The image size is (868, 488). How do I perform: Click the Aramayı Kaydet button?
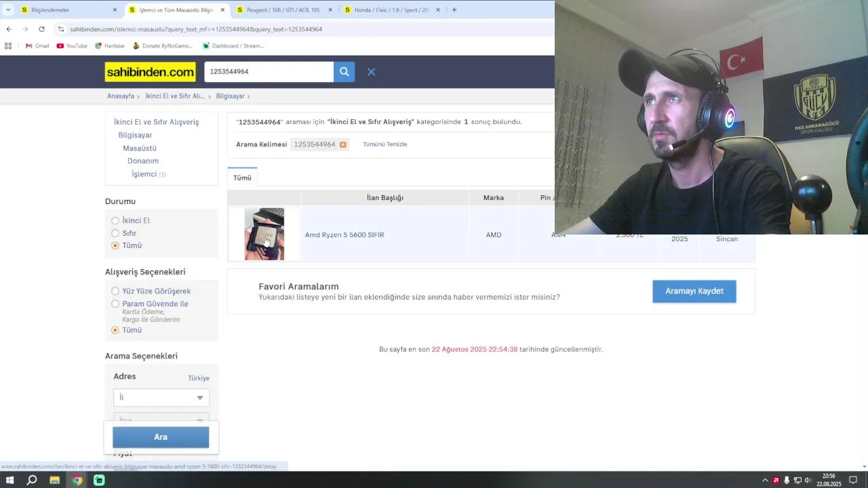694,291
